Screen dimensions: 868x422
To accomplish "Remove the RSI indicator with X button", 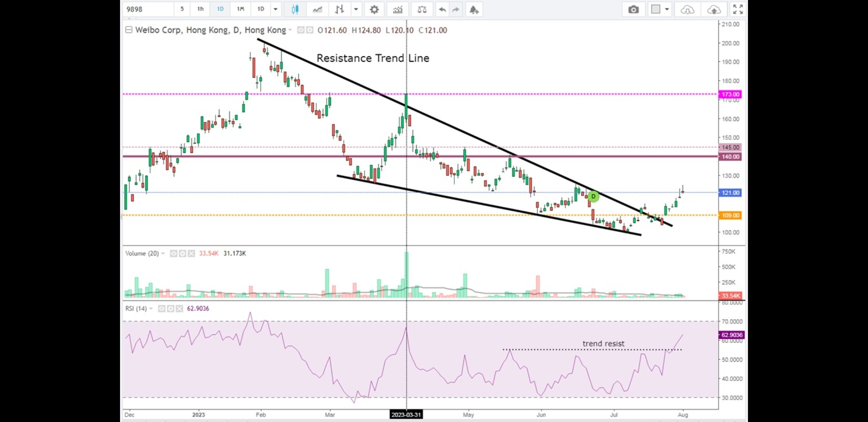I will (x=179, y=309).
